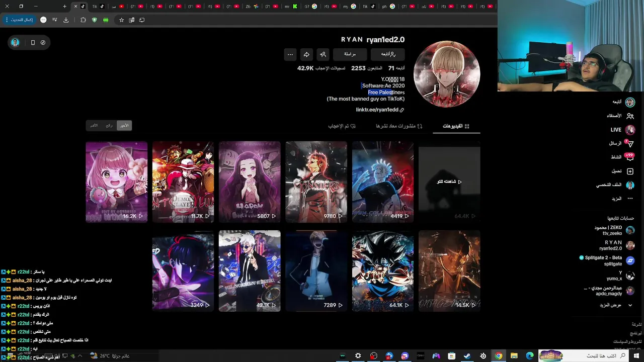Open Google Chrome from the taskbar
This screenshot has height=362, width=644.
498,355
